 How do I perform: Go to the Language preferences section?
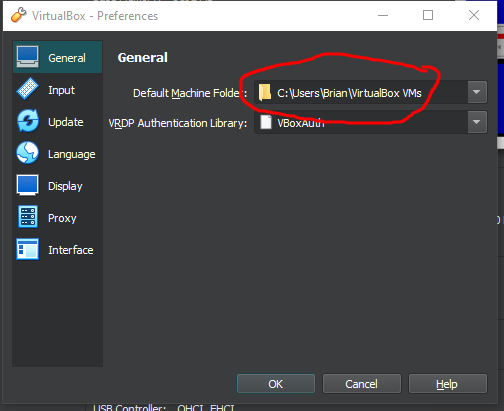pos(57,153)
